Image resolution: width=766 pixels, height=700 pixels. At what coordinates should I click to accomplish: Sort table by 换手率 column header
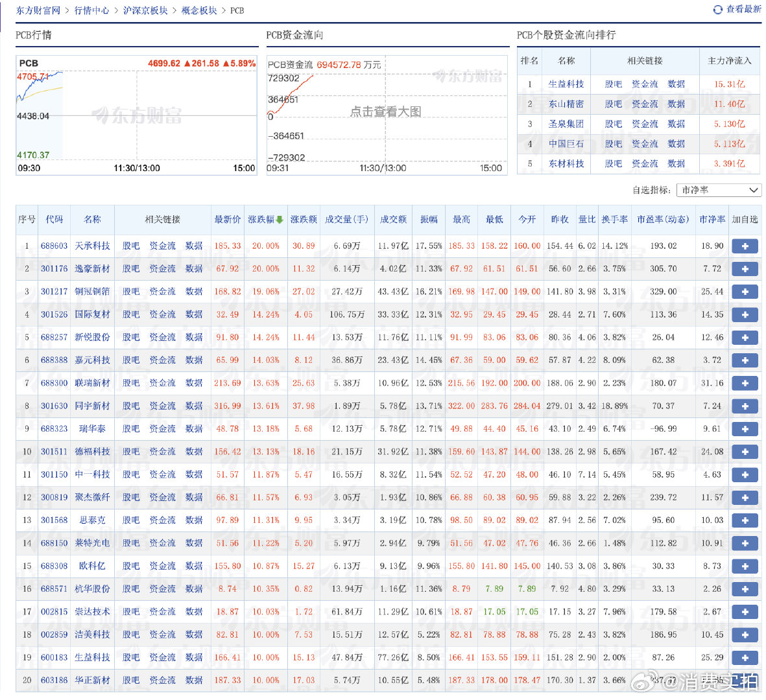tap(615, 220)
